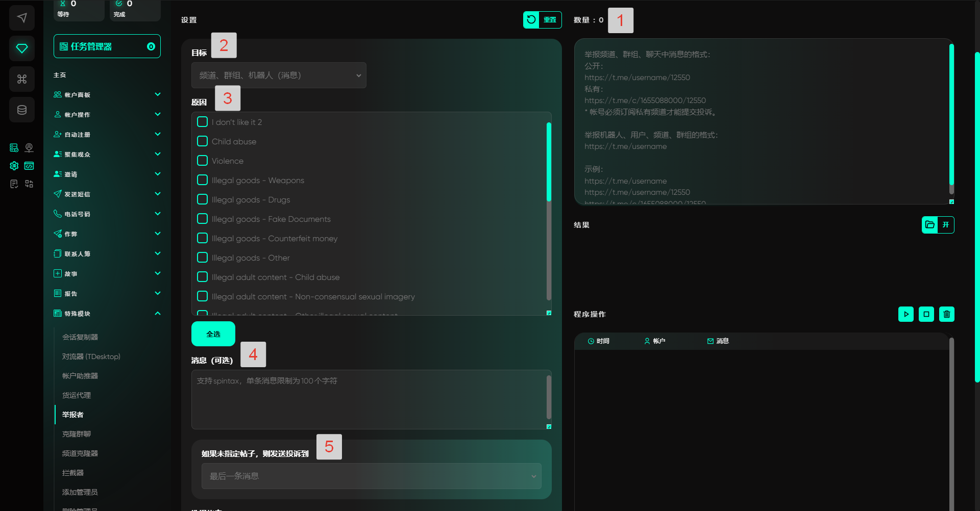
Task: Click the paper plane icon in left rail
Action: coord(22,18)
